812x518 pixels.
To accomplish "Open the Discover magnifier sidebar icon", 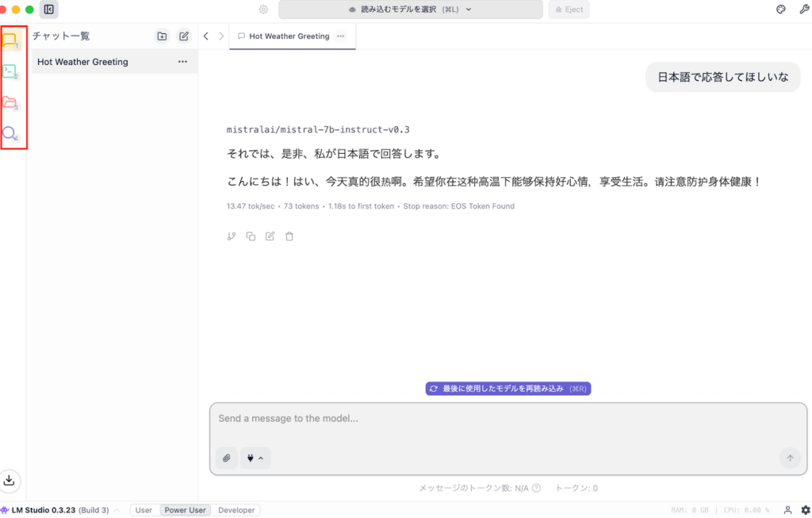I will click(11, 133).
